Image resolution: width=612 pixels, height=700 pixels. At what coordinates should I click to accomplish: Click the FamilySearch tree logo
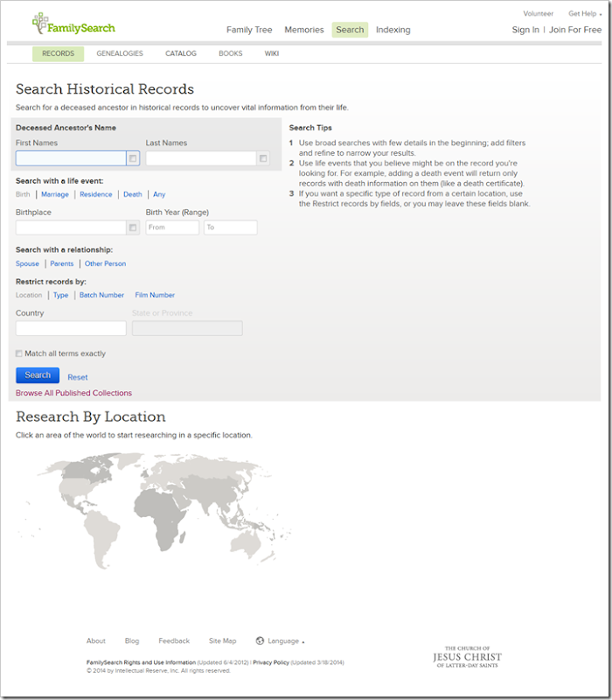(x=73, y=24)
